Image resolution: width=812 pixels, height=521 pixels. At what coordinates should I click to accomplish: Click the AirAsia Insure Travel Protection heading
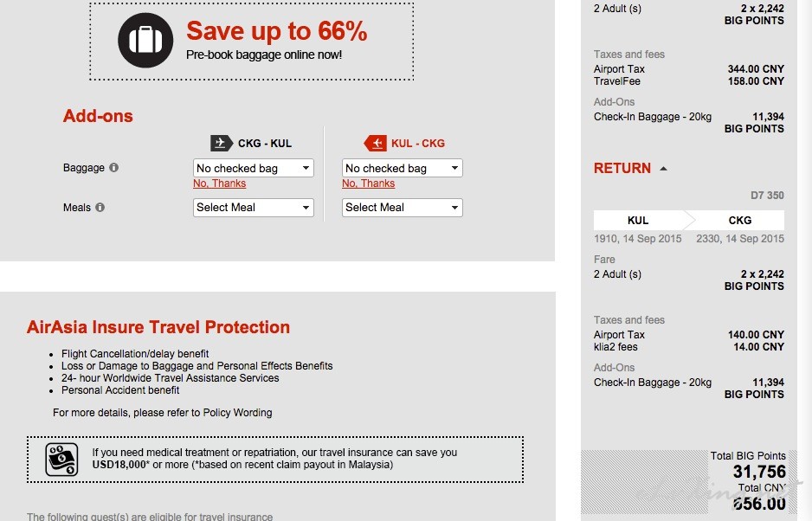coord(158,327)
